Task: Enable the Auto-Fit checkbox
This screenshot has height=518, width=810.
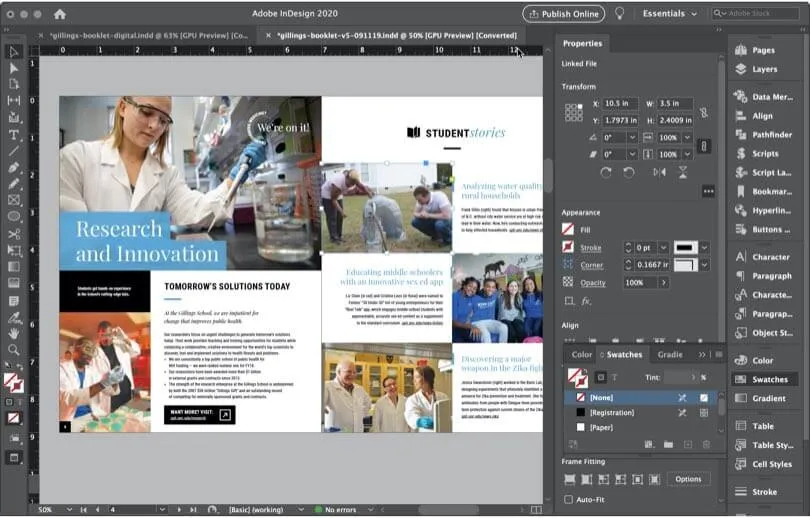Action: pyautogui.click(x=569, y=499)
